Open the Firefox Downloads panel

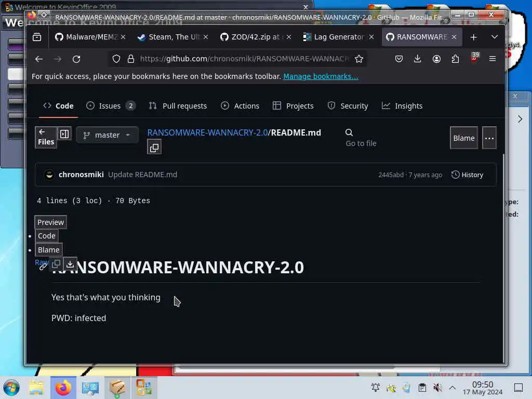[418, 59]
